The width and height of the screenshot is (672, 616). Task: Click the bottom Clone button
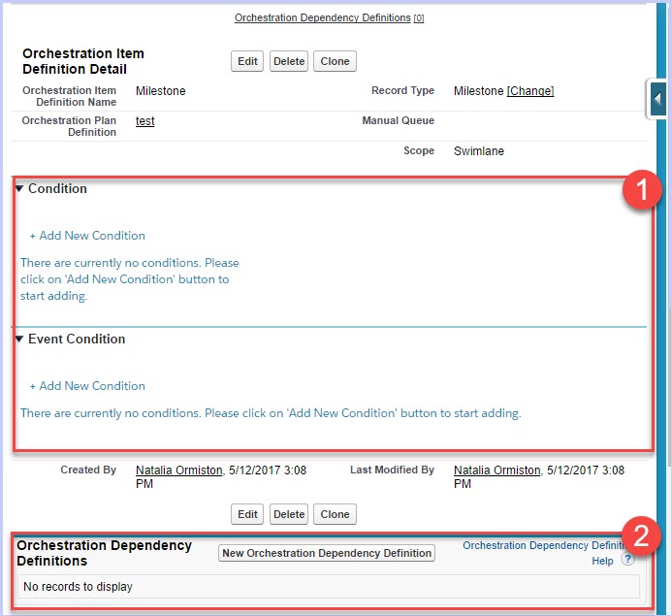click(335, 514)
